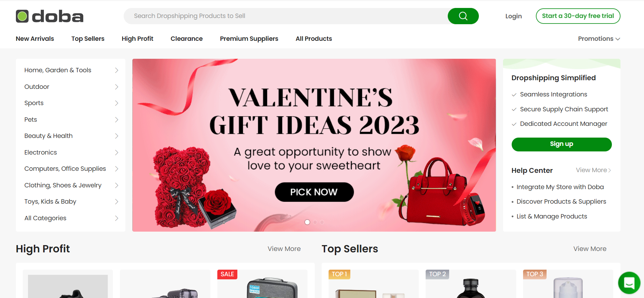
Task: Open the live chat bubble icon
Action: coord(629,283)
